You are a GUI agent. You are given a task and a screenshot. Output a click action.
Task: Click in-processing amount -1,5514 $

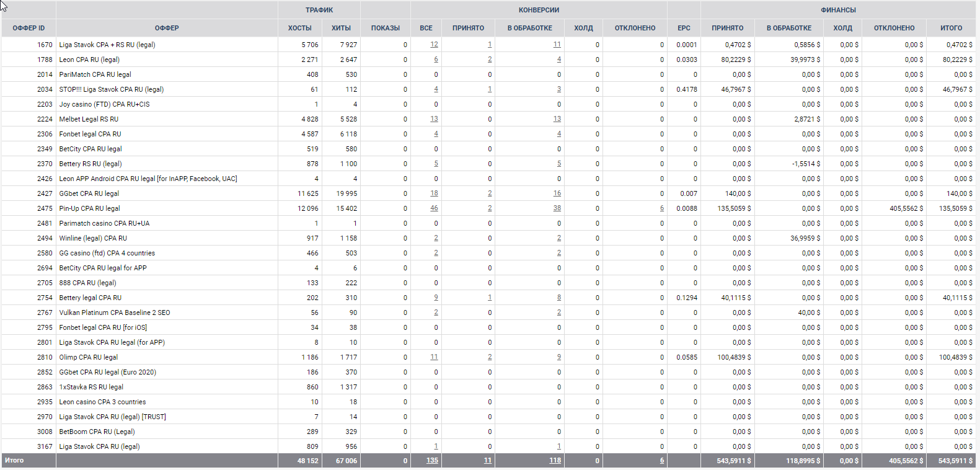[806, 164]
